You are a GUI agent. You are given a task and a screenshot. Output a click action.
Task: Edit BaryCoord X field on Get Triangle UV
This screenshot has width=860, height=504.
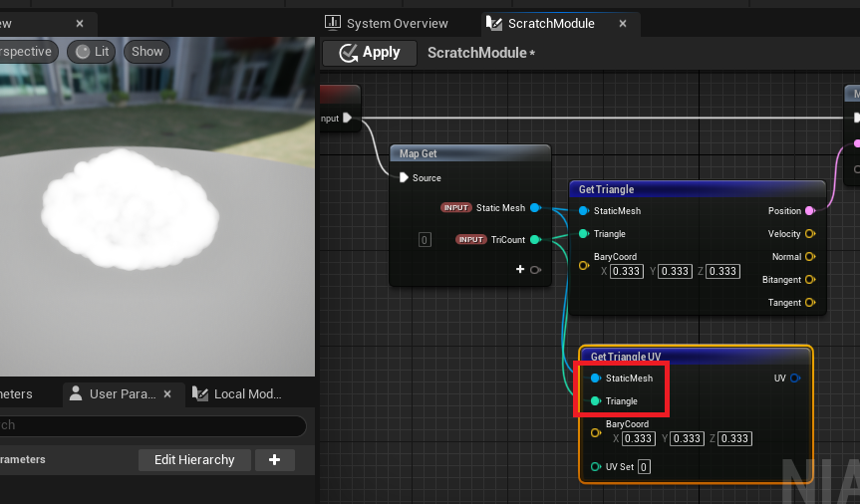pyautogui.click(x=639, y=438)
